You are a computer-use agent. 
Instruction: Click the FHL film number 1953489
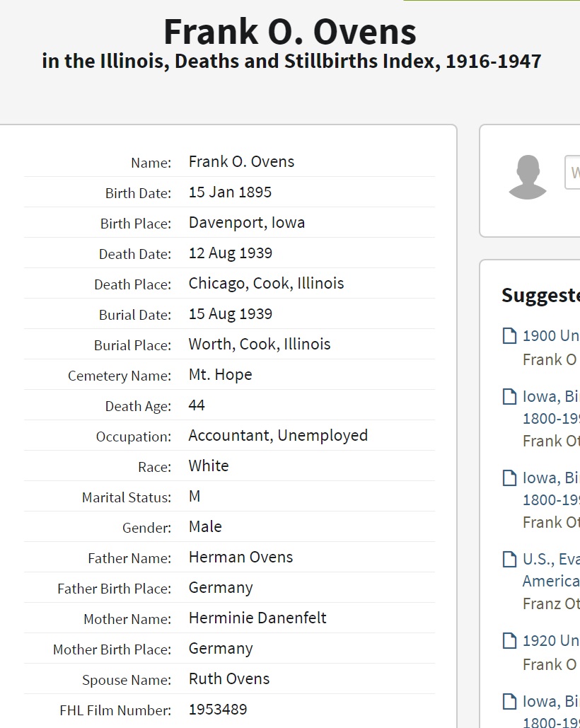click(x=218, y=710)
